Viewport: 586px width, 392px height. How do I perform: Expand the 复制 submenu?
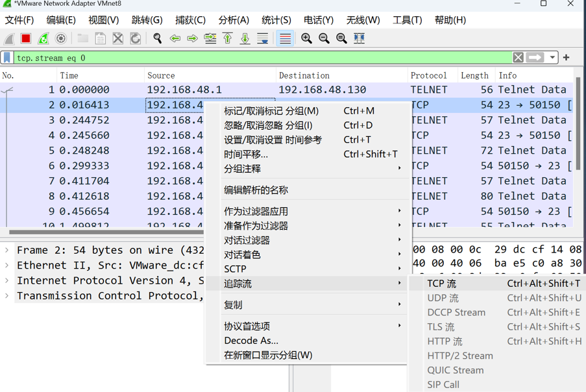pos(306,305)
